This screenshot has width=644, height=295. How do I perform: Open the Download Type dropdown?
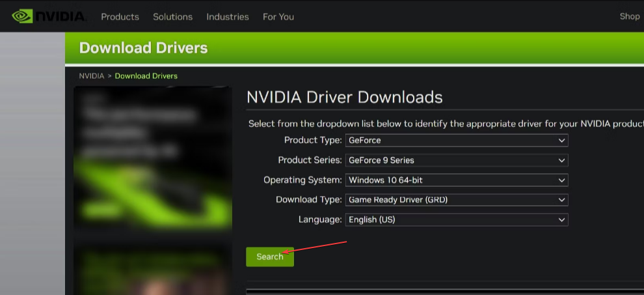(457, 200)
